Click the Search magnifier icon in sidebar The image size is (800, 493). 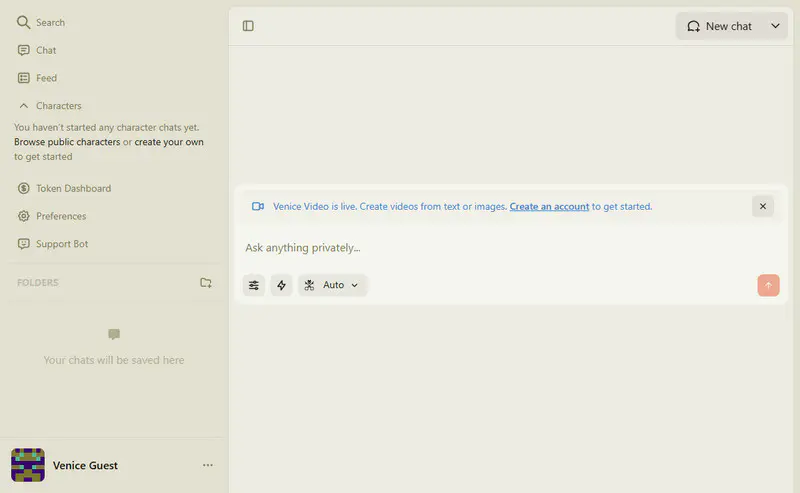pyautogui.click(x=24, y=22)
